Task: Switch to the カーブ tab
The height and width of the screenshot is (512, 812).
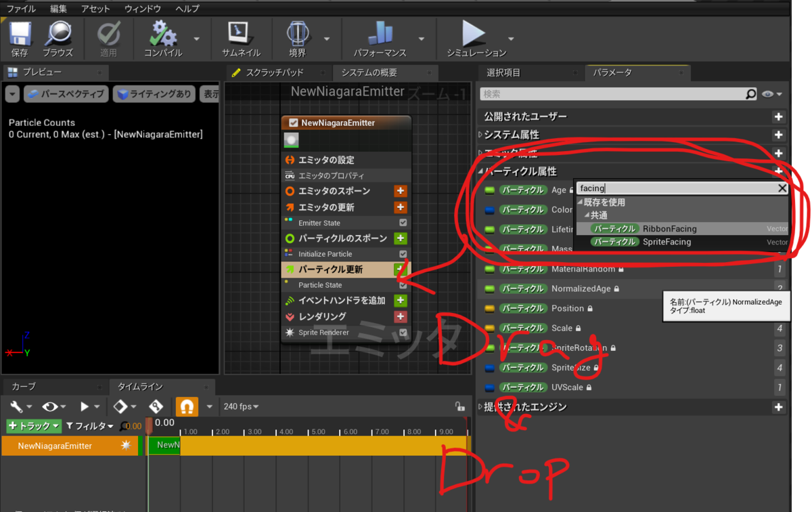Action: [x=24, y=386]
